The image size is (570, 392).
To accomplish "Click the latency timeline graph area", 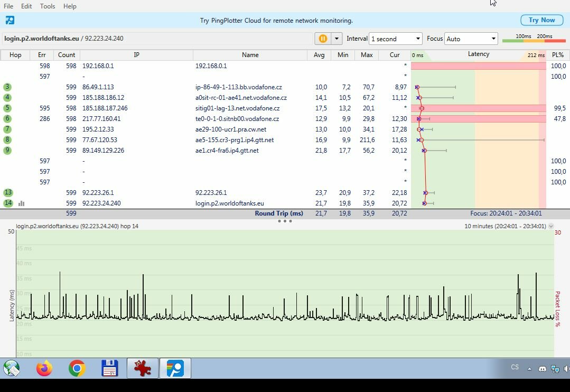I will tap(285, 293).
